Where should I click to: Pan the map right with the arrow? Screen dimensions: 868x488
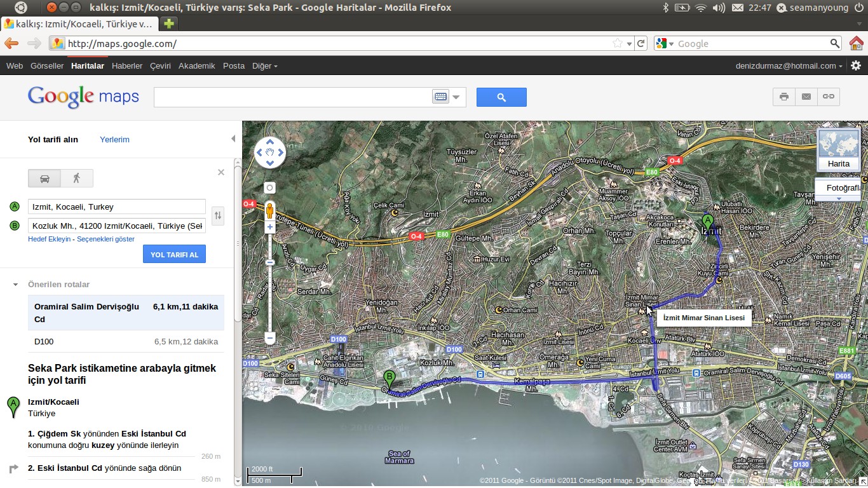pos(281,152)
